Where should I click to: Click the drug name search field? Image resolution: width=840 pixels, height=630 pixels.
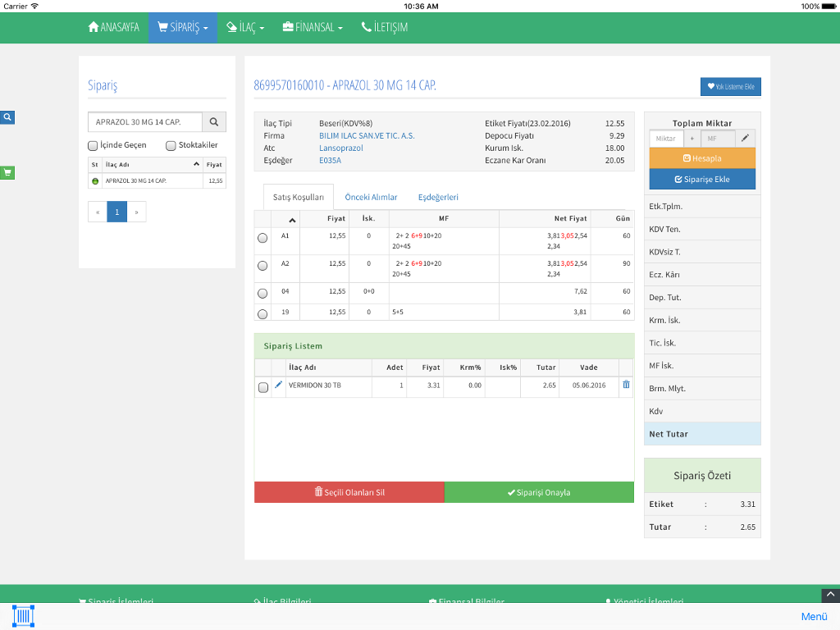[145, 122]
